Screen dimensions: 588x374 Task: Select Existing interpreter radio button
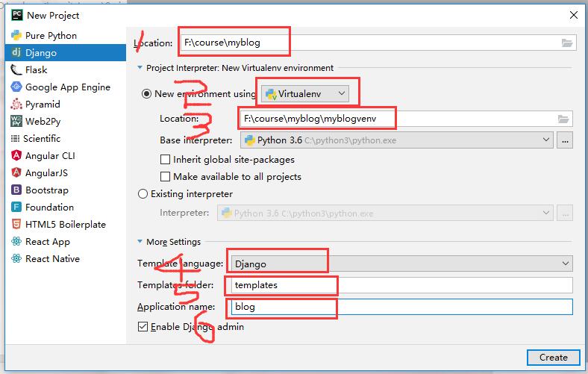tap(143, 194)
